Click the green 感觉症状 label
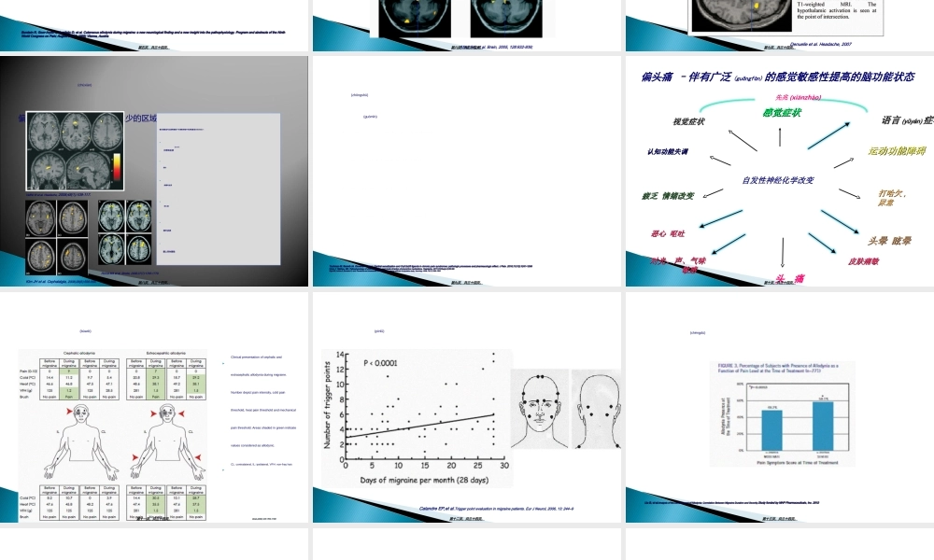 pos(782,113)
